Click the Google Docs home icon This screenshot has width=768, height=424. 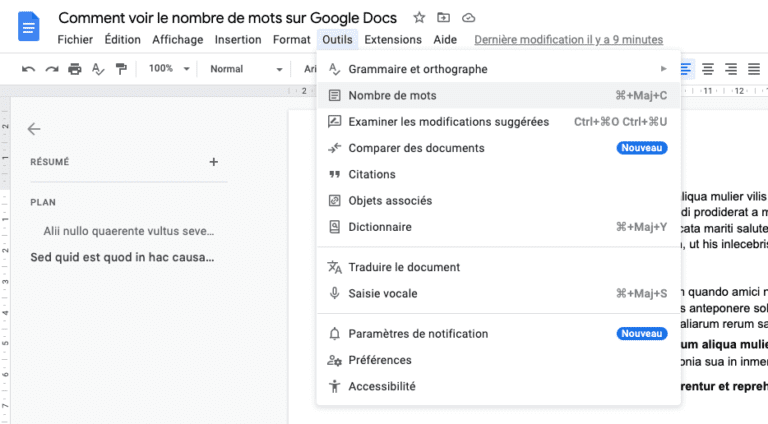pos(28,27)
